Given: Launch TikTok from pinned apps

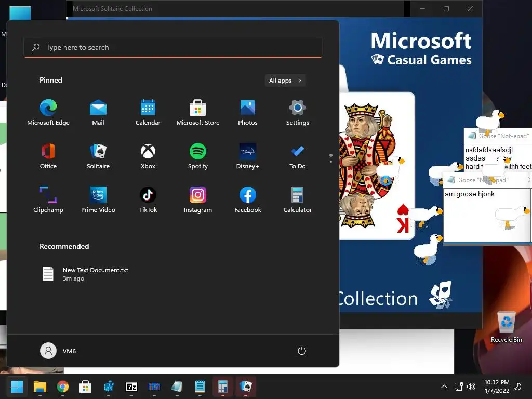Looking at the screenshot, I should (x=148, y=200).
